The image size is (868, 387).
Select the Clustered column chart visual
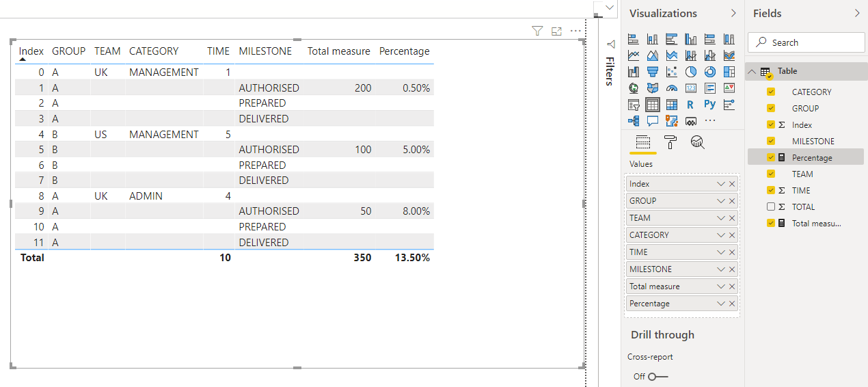690,39
